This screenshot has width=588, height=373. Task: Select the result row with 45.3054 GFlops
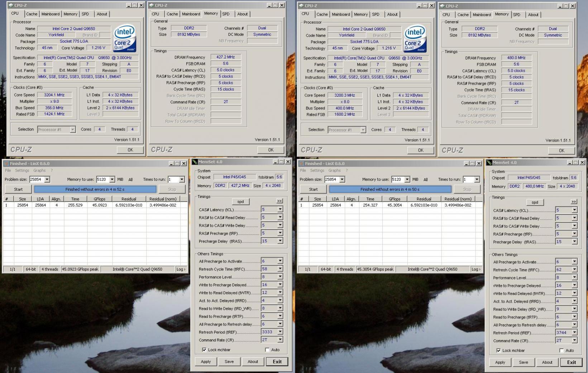pos(390,205)
